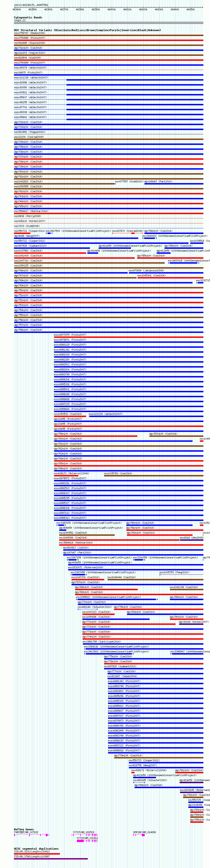Open variant esv3584617 (Mokhtar2014)

point(109,213)
